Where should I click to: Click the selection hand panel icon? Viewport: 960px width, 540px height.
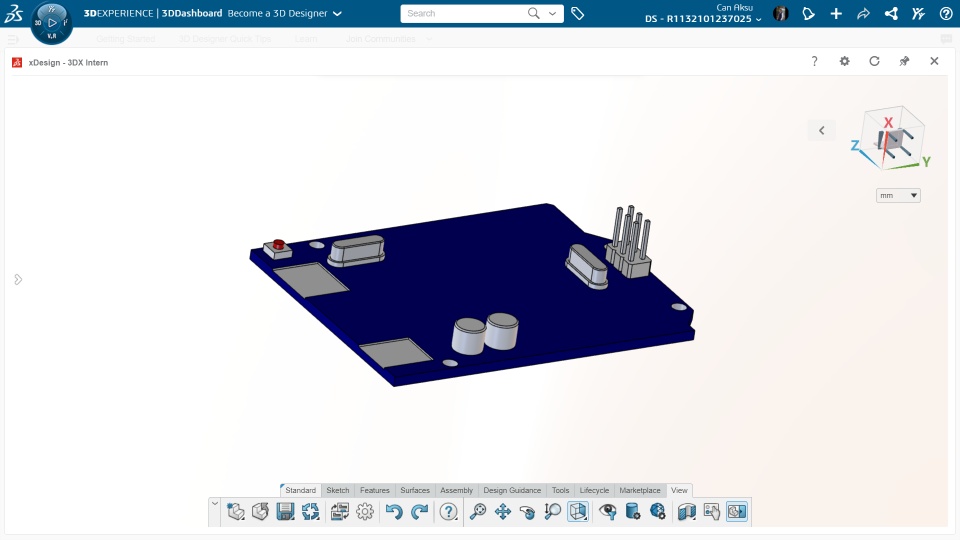711,511
